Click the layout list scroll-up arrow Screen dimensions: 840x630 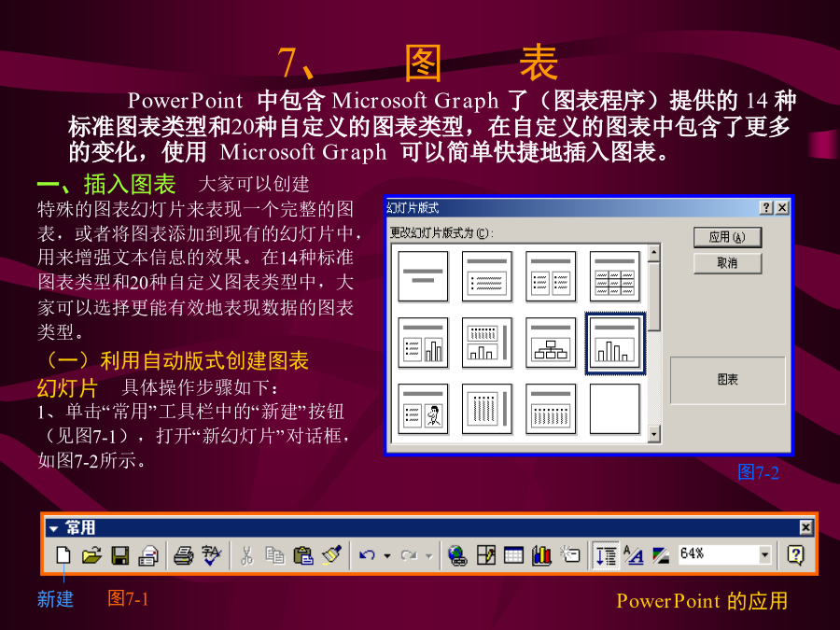tap(653, 252)
